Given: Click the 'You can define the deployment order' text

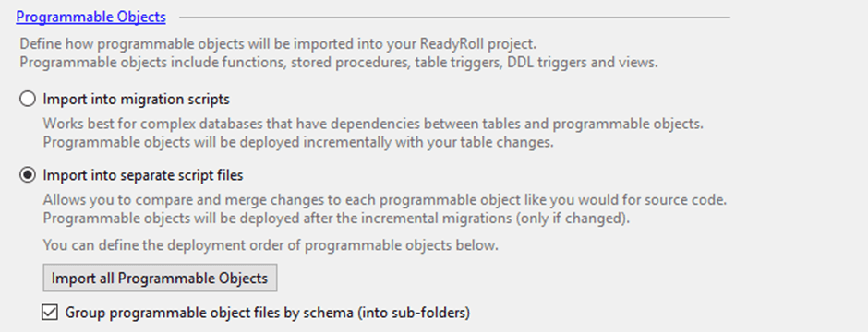Looking at the screenshot, I should [271, 244].
